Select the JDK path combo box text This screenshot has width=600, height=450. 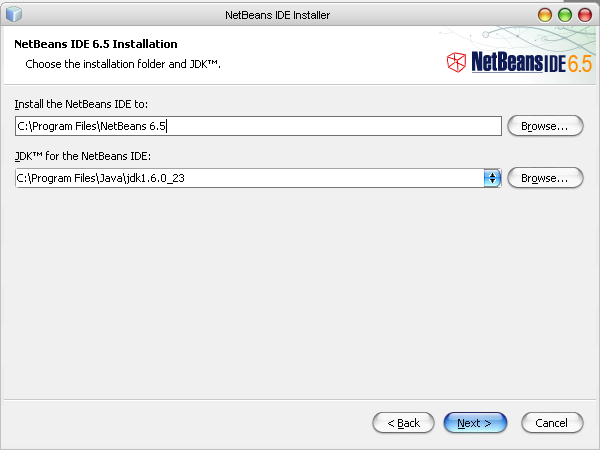[248, 178]
